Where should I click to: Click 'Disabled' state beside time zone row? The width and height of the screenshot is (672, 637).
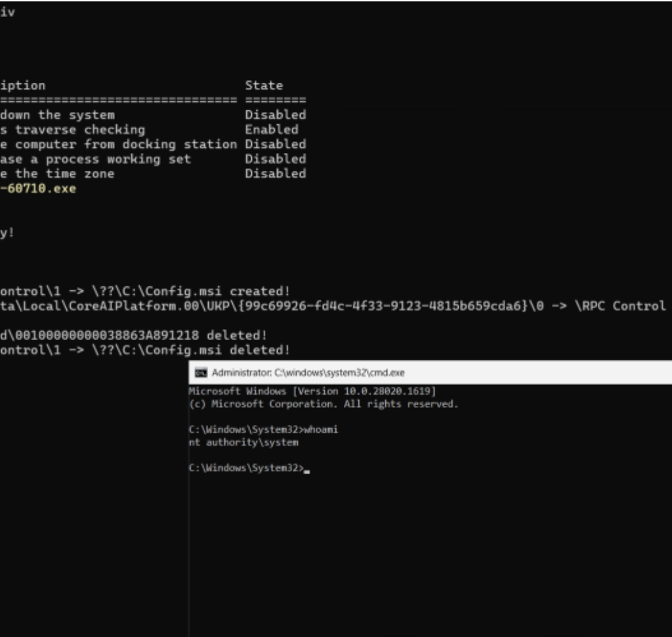coord(275,173)
